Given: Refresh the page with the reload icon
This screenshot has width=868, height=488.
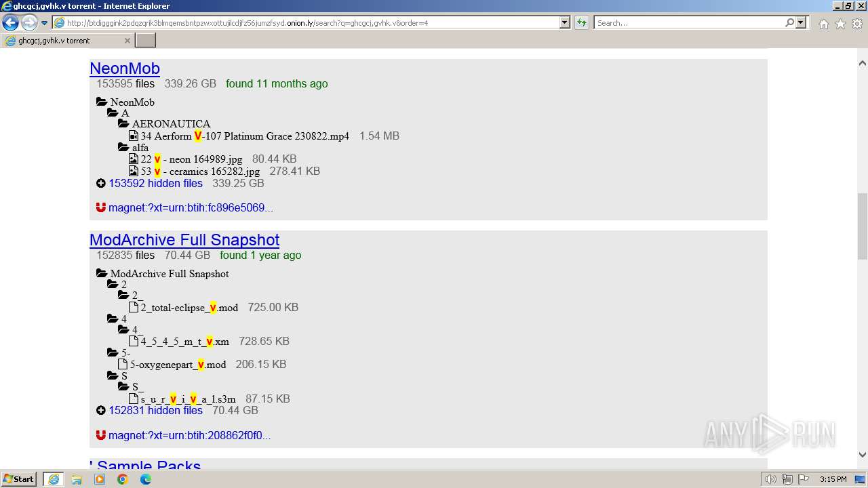Looking at the screenshot, I should 581,23.
